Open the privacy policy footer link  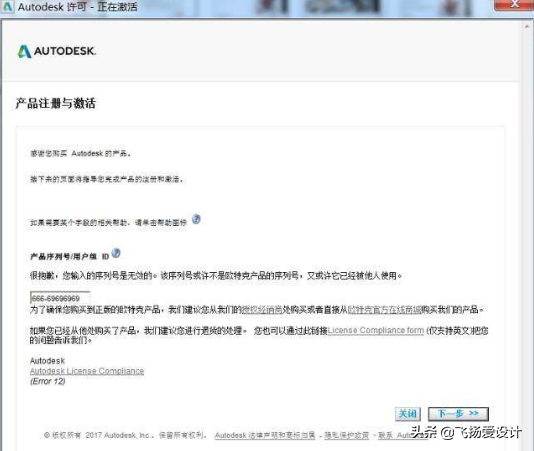[346, 435]
